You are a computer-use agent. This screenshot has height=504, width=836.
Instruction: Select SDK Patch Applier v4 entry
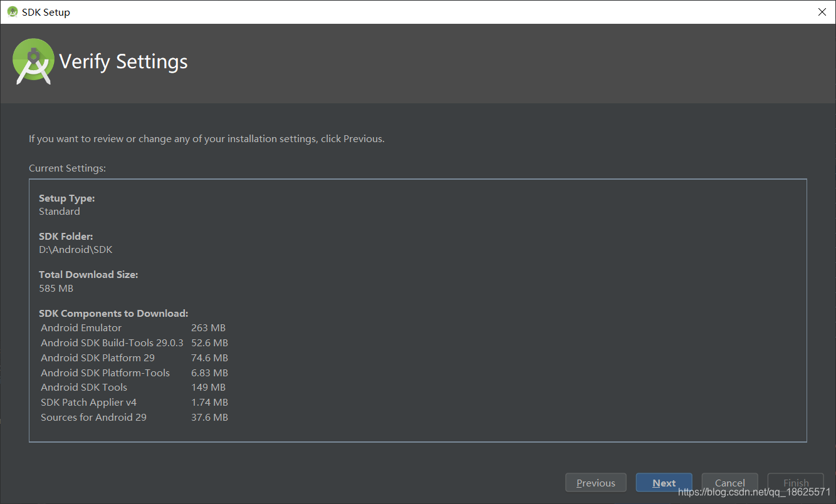pyautogui.click(x=134, y=403)
